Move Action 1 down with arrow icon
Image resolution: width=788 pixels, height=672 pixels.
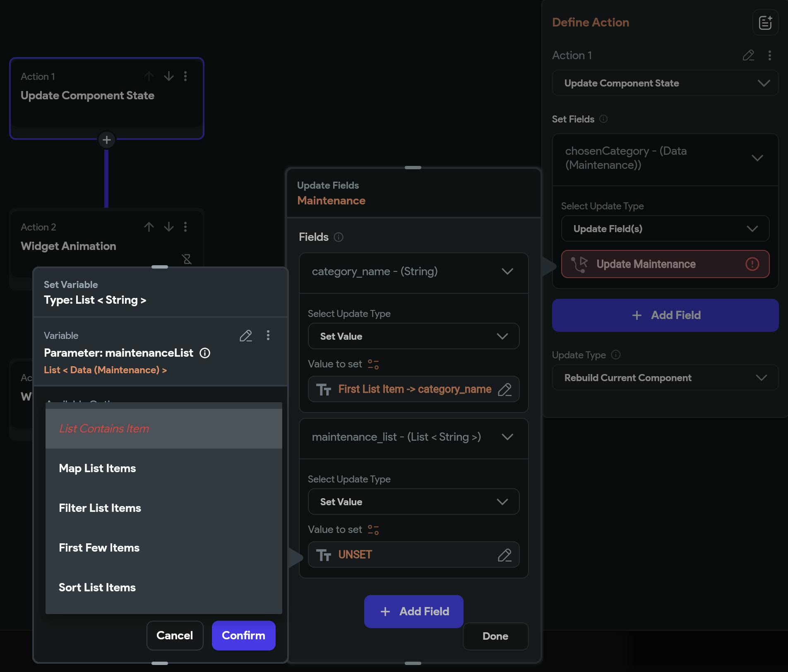(x=168, y=76)
